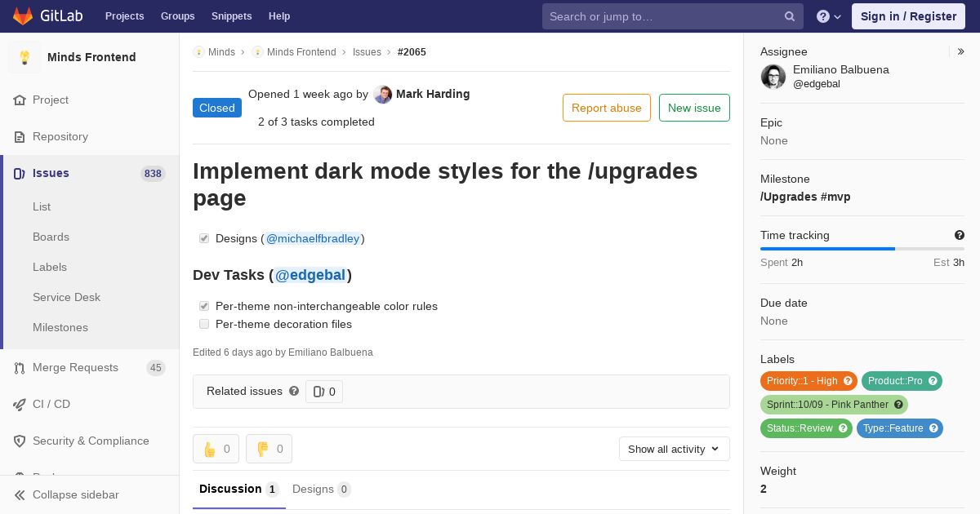Click the Minds Frontend lightbulb avatar
The image size is (980, 514).
(24, 57)
